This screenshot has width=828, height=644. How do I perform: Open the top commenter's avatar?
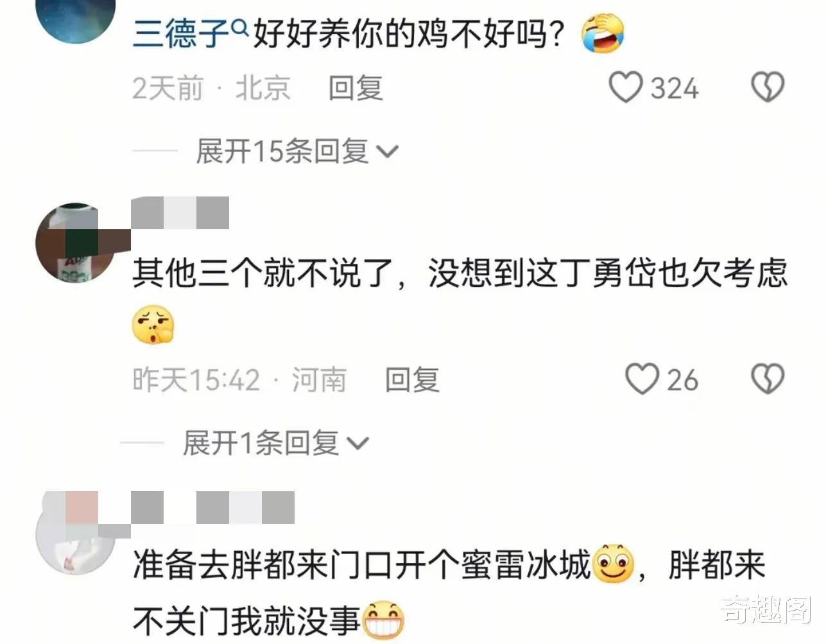(76, 18)
